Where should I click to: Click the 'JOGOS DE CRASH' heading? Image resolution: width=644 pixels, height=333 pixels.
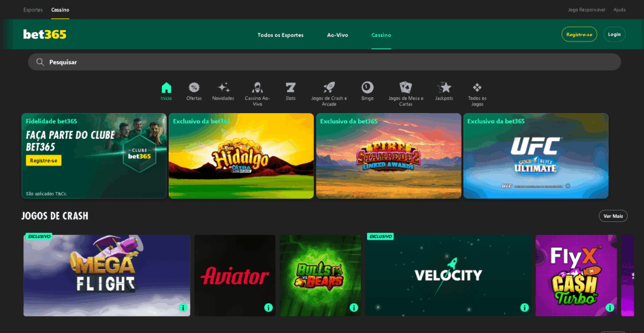click(54, 216)
